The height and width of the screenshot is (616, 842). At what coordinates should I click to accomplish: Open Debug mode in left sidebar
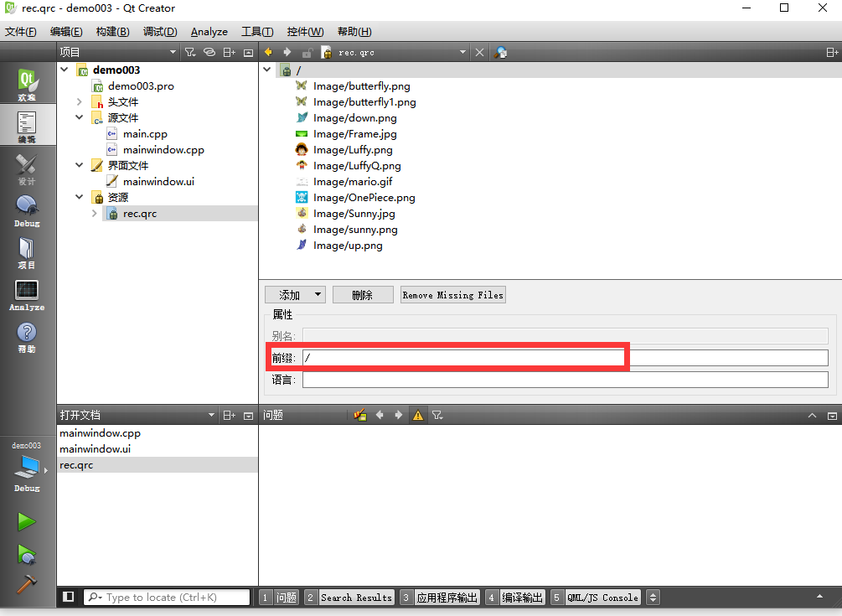(27, 210)
